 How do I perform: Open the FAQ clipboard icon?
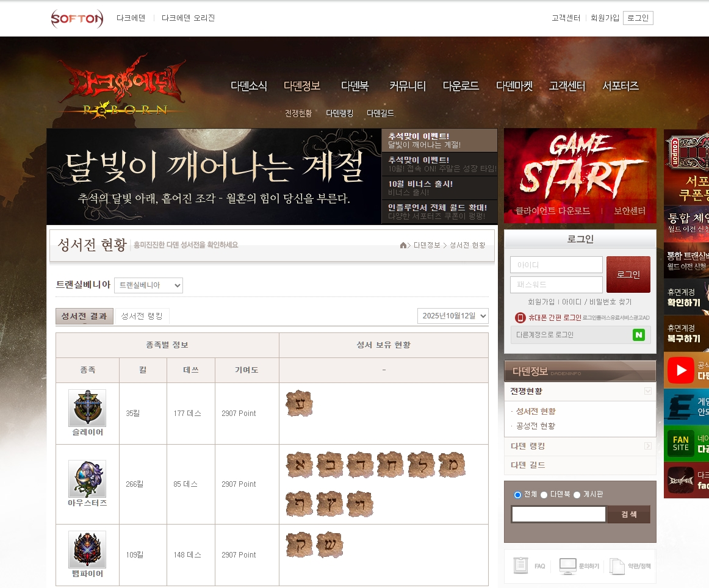(x=520, y=565)
